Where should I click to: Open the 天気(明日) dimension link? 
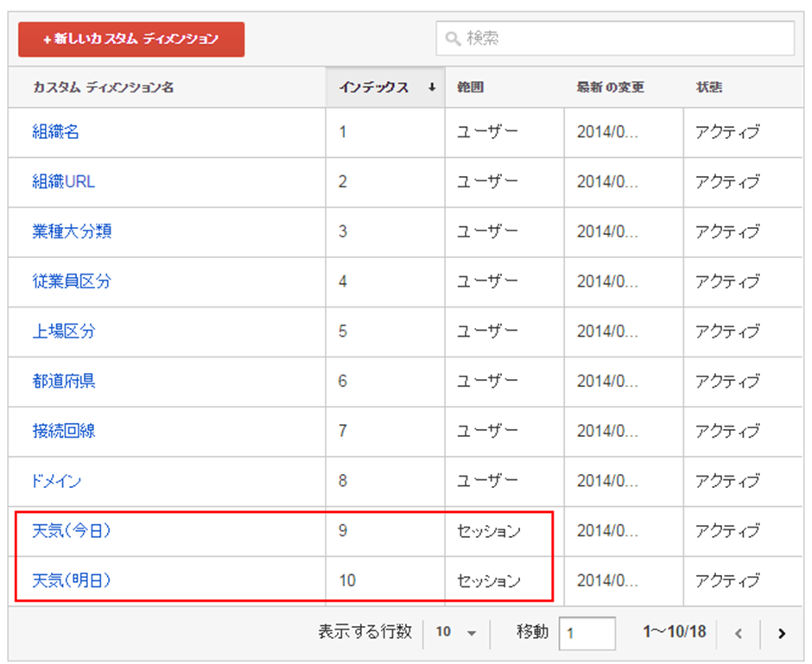click(72, 581)
